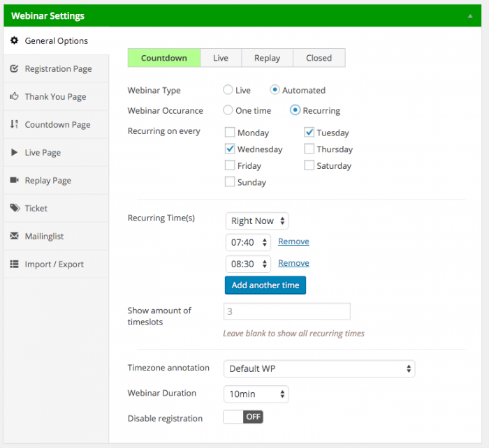The width and height of the screenshot is (489, 448).
Task: Open Mailinglist settings
Action: point(57,236)
